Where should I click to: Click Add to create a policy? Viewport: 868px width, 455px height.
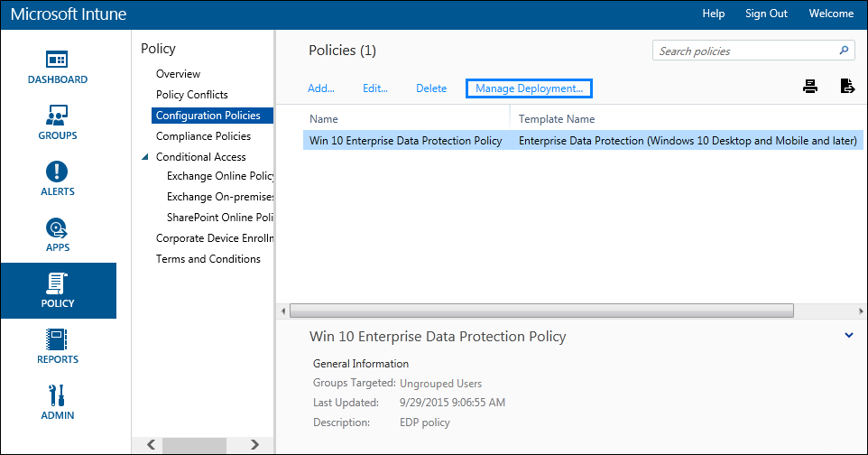(x=320, y=88)
